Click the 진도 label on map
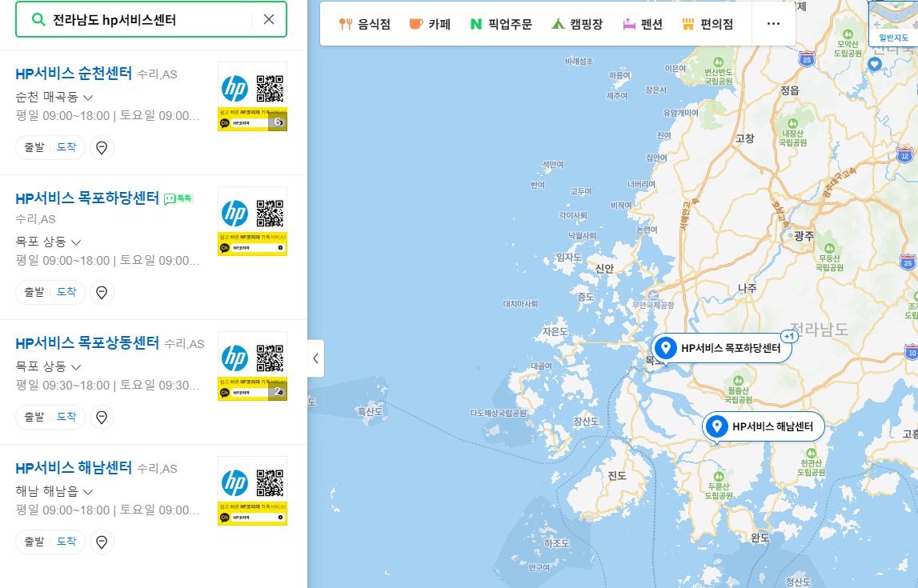Image resolution: width=918 pixels, height=588 pixels. tap(616, 476)
